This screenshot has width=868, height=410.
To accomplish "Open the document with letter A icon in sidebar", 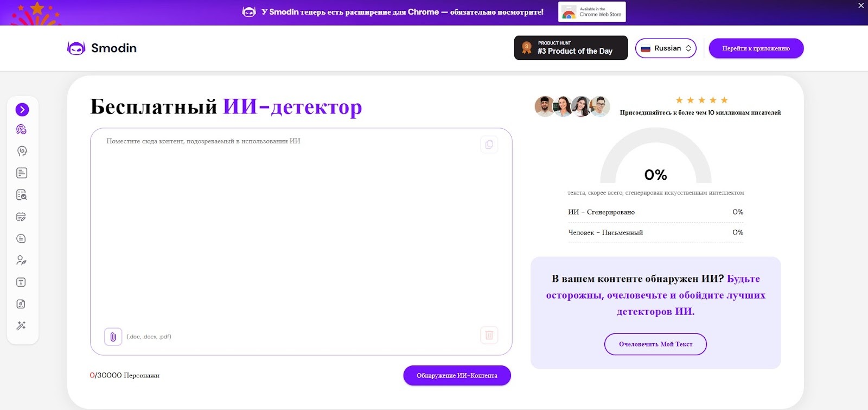I will click(x=21, y=304).
